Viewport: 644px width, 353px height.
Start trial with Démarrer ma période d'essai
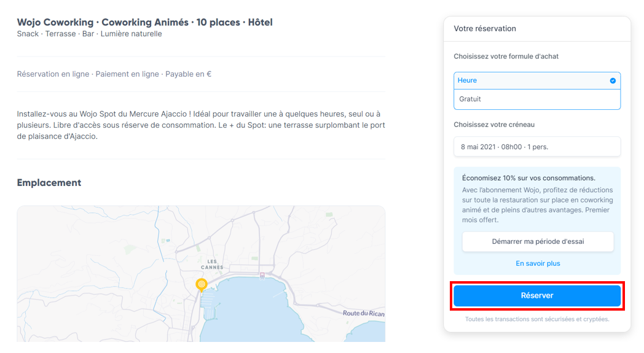tap(538, 241)
